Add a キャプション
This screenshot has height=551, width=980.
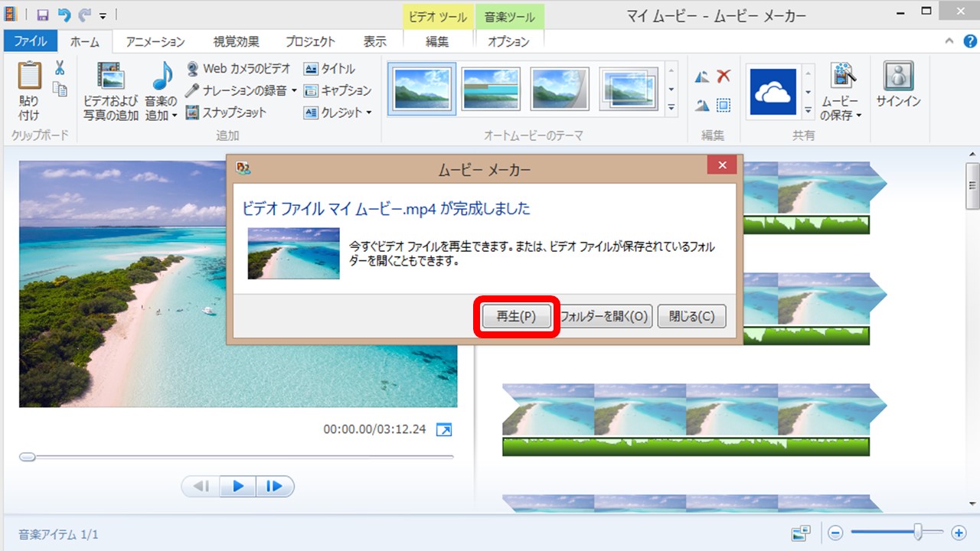[x=338, y=90]
